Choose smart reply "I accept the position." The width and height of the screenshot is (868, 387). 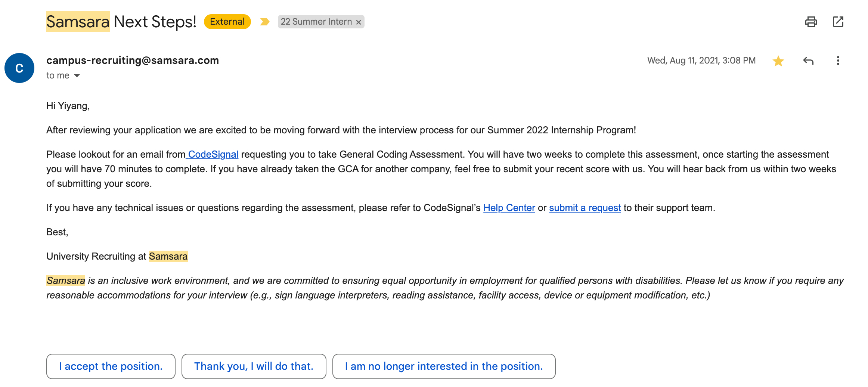pyautogui.click(x=111, y=366)
